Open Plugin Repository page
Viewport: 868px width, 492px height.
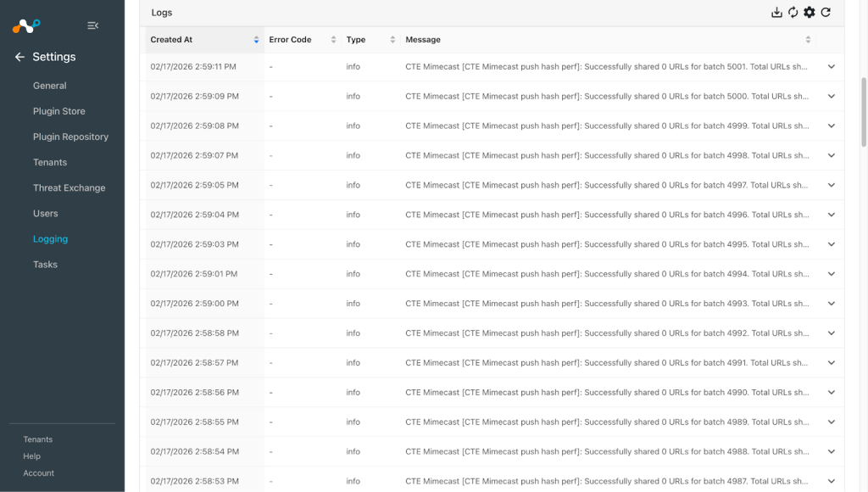pos(71,137)
